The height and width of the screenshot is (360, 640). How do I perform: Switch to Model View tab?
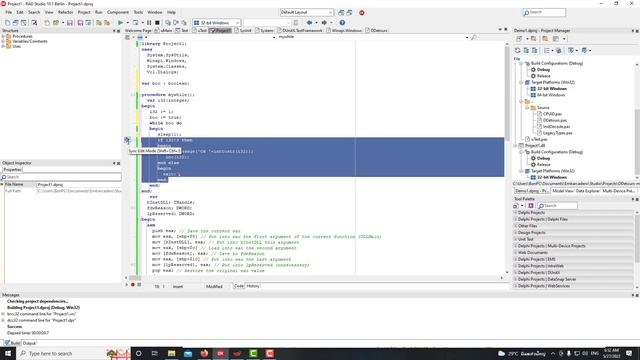(x=563, y=191)
